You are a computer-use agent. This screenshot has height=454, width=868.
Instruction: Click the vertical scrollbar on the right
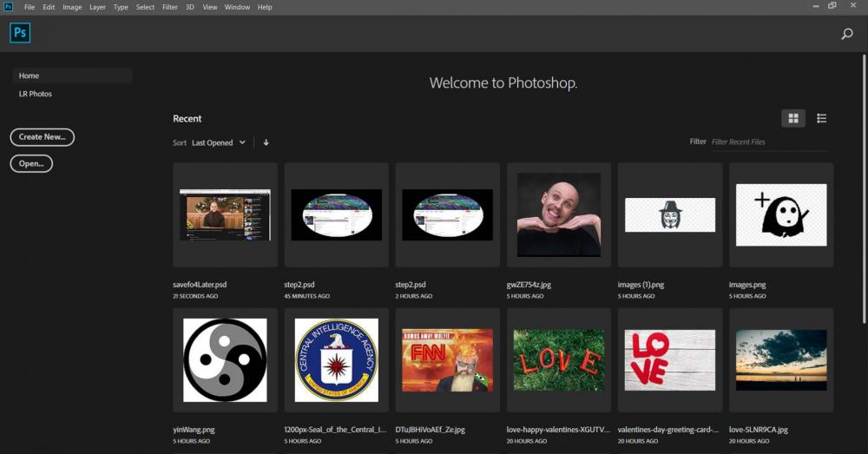tap(863, 174)
